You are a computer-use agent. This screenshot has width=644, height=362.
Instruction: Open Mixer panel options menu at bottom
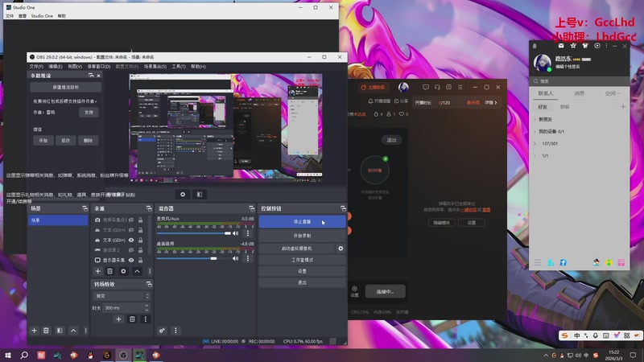click(x=175, y=331)
